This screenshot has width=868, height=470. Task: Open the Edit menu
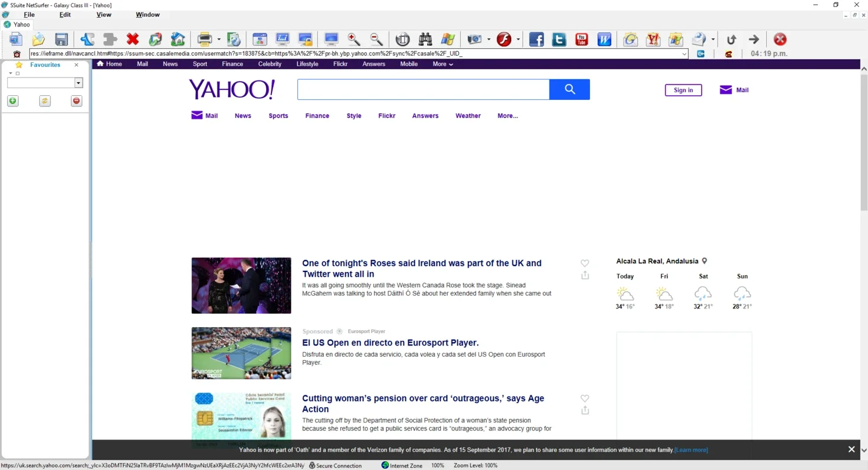(65, 15)
